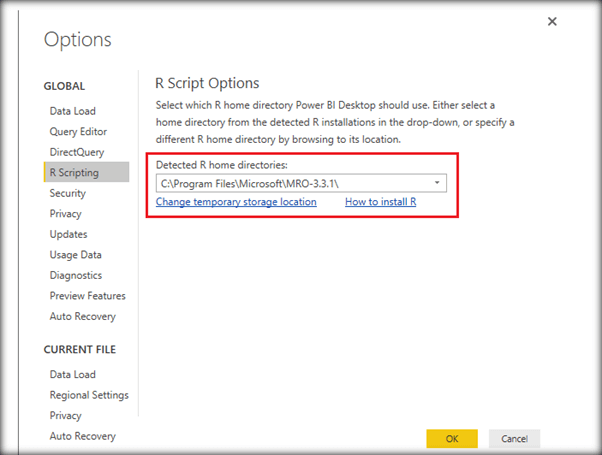Open the Global Privacy settings
Viewport: 602px width, 455px height.
point(66,214)
